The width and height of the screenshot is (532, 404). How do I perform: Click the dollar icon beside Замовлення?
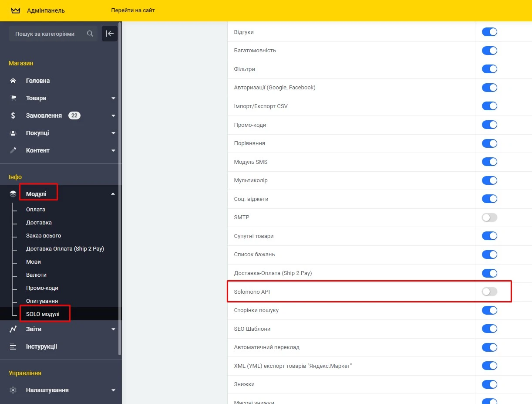(13, 115)
